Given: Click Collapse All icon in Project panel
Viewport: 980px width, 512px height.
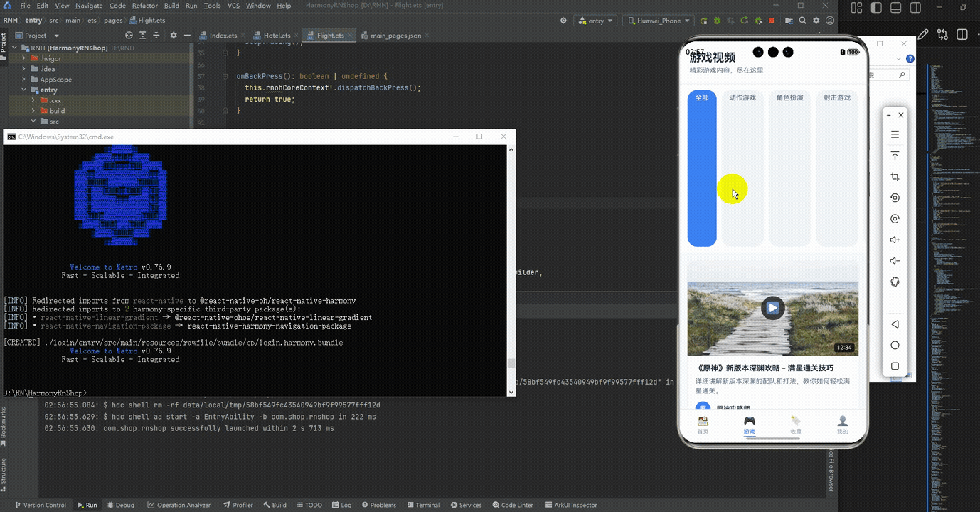Looking at the screenshot, I should pyautogui.click(x=156, y=35).
